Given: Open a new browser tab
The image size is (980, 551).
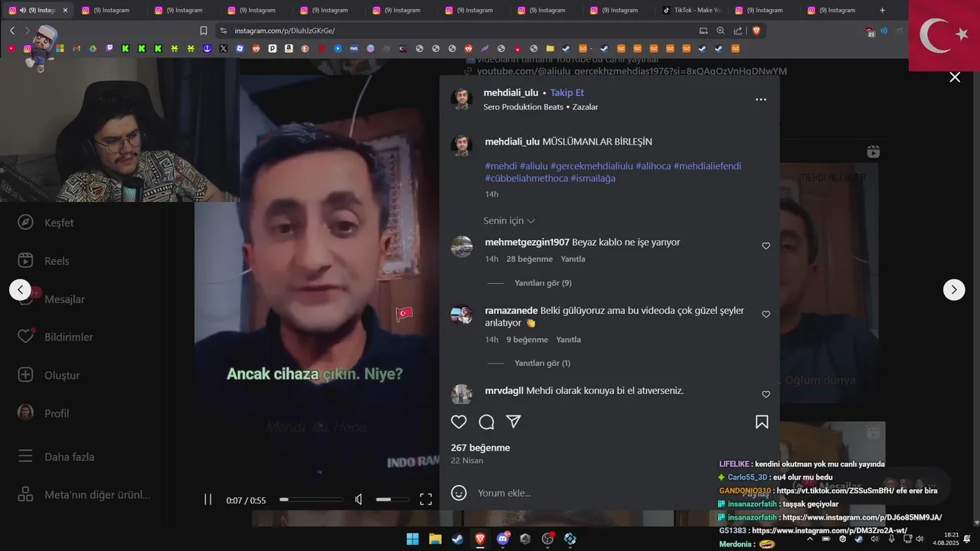Looking at the screenshot, I should click(x=882, y=10).
